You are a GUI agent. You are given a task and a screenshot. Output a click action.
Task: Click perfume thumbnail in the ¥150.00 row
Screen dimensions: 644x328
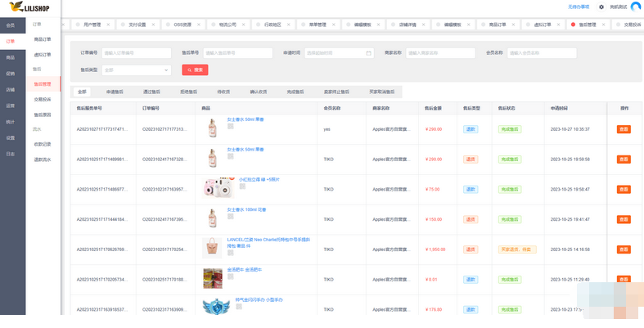pyautogui.click(x=212, y=219)
